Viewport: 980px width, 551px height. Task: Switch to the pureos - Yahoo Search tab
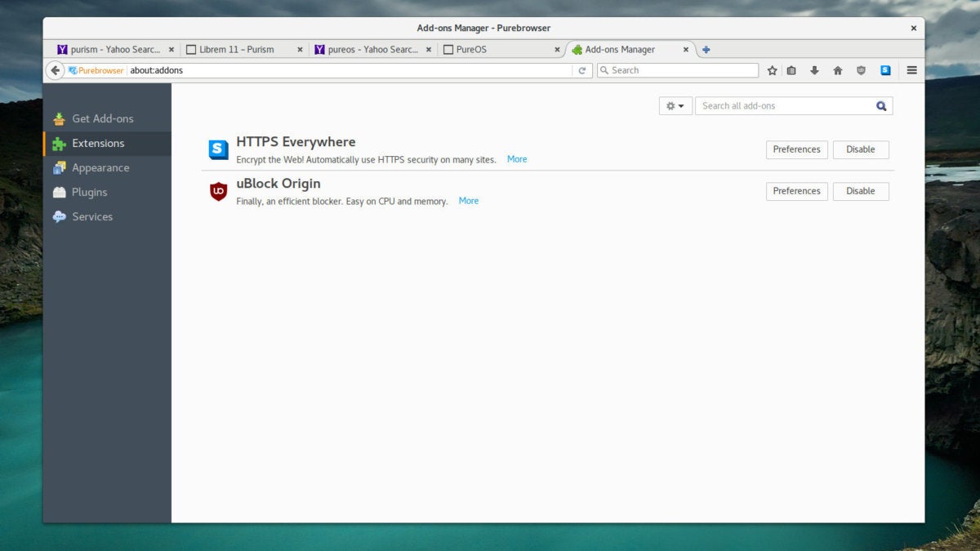372,50
